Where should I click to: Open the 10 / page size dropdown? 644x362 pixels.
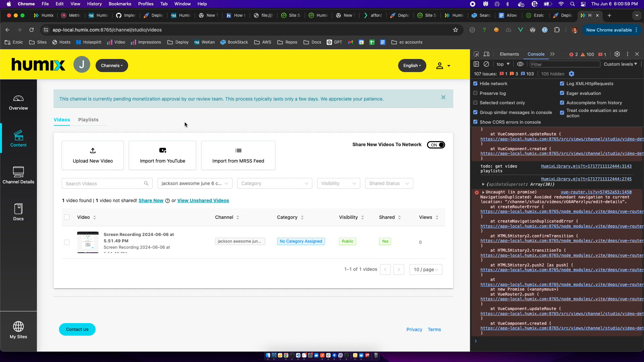(x=425, y=269)
